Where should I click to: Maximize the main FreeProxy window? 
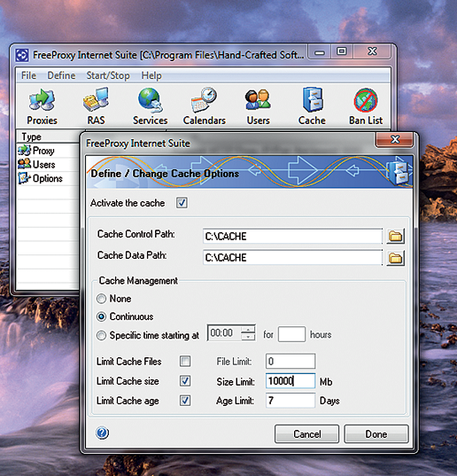click(x=342, y=51)
